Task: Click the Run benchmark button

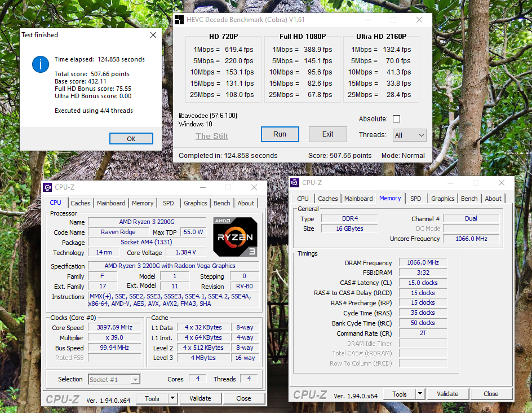Action: pos(280,134)
